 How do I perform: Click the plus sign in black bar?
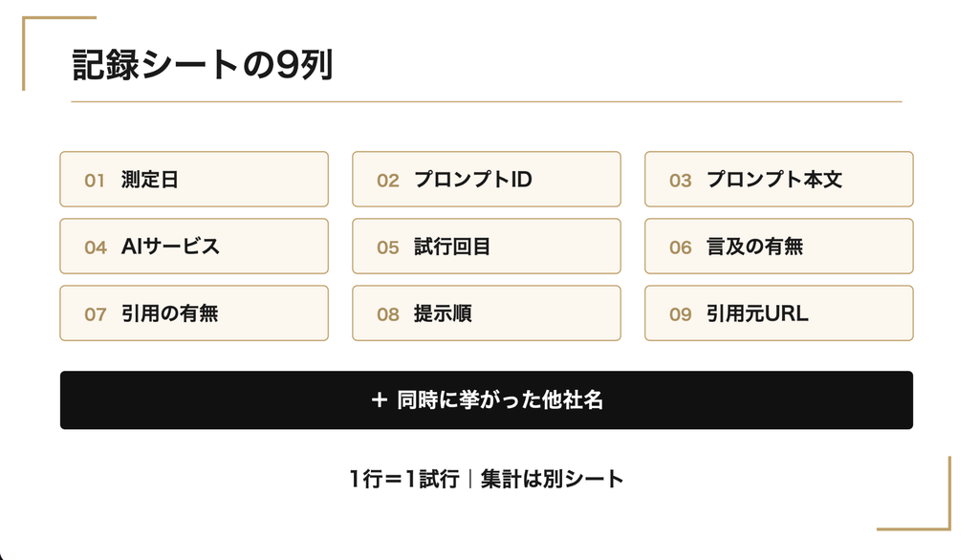(x=379, y=400)
